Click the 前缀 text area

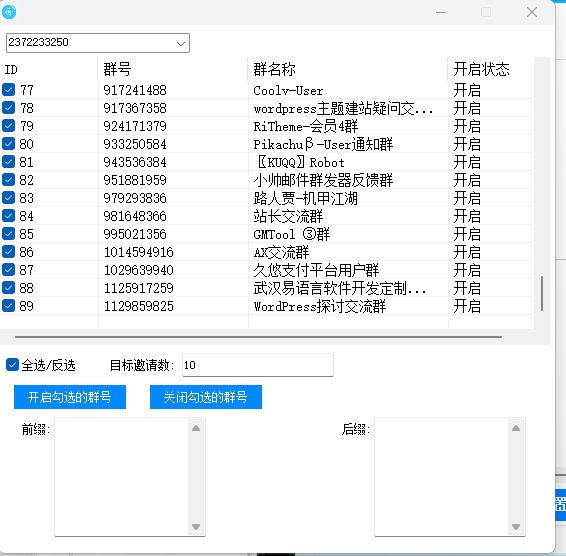point(122,477)
